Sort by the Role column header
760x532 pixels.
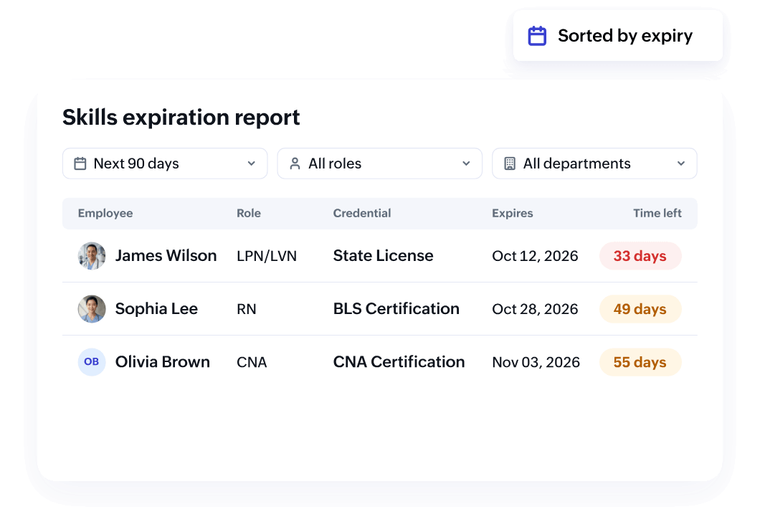249,213
